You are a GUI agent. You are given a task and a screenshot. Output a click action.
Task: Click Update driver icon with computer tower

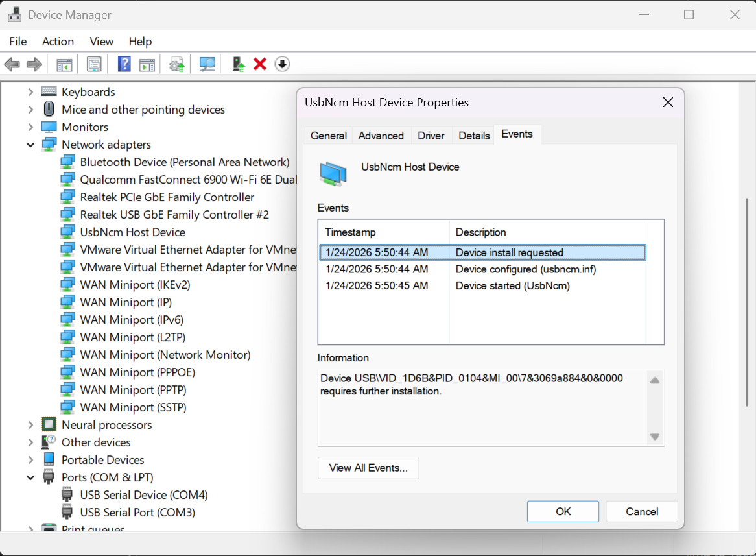click(x=239, y=64)
